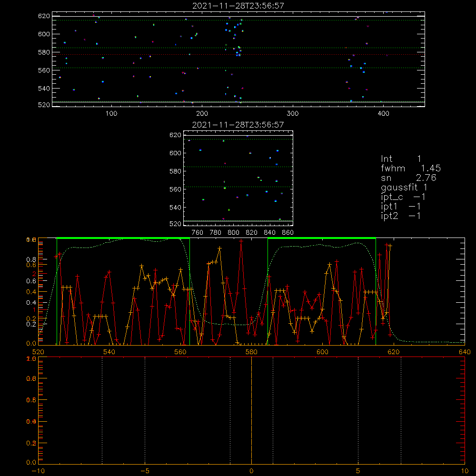Viewport: 476px width, 476px height.
Task: Click x-axis label 860 on middle plot
Action: click(x=288, y=233)
